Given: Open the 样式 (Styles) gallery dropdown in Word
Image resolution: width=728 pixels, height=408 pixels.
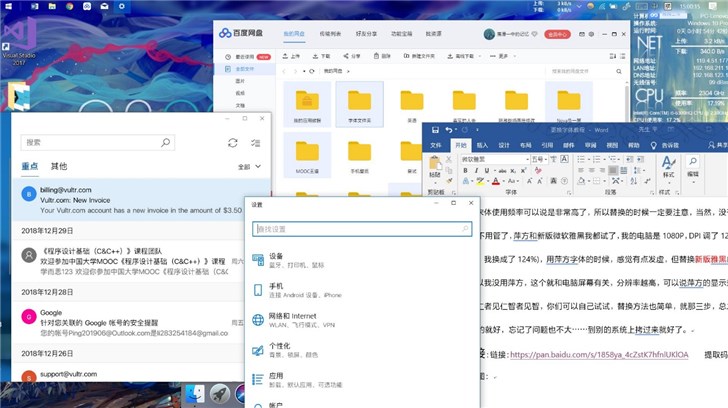Looking at the screenshot, I should click(x=668, y=167).
